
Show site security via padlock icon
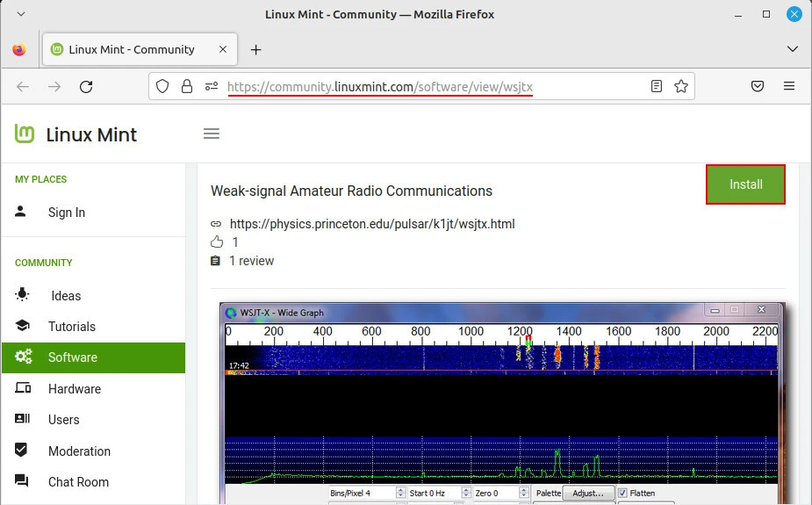[187, 86]
